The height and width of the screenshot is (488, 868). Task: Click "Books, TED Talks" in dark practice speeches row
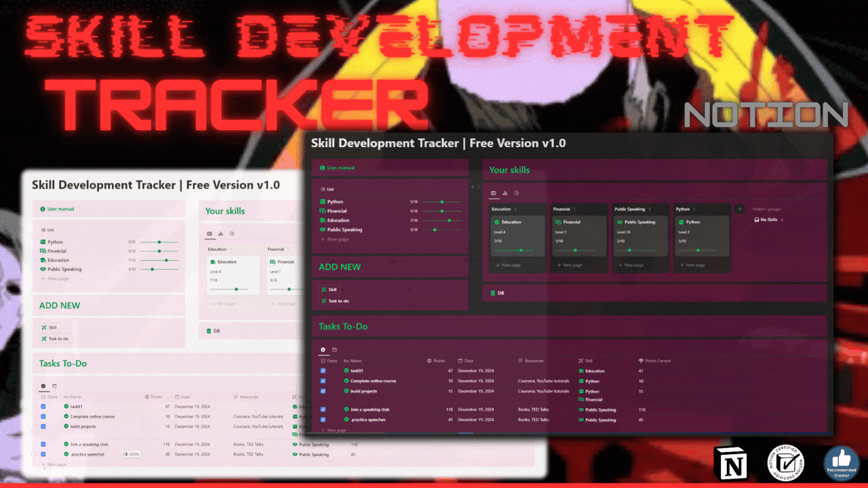point(533,420)
